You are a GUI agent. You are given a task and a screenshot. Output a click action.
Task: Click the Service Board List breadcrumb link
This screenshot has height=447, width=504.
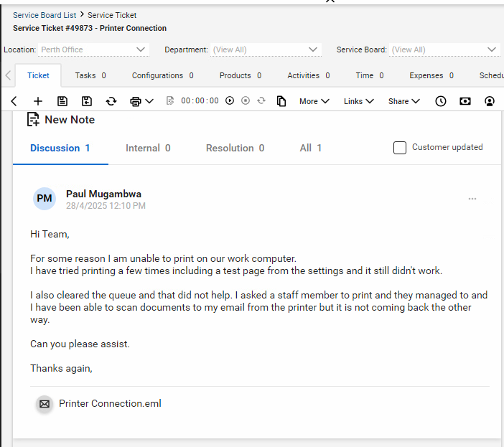[x=45, y=15]
